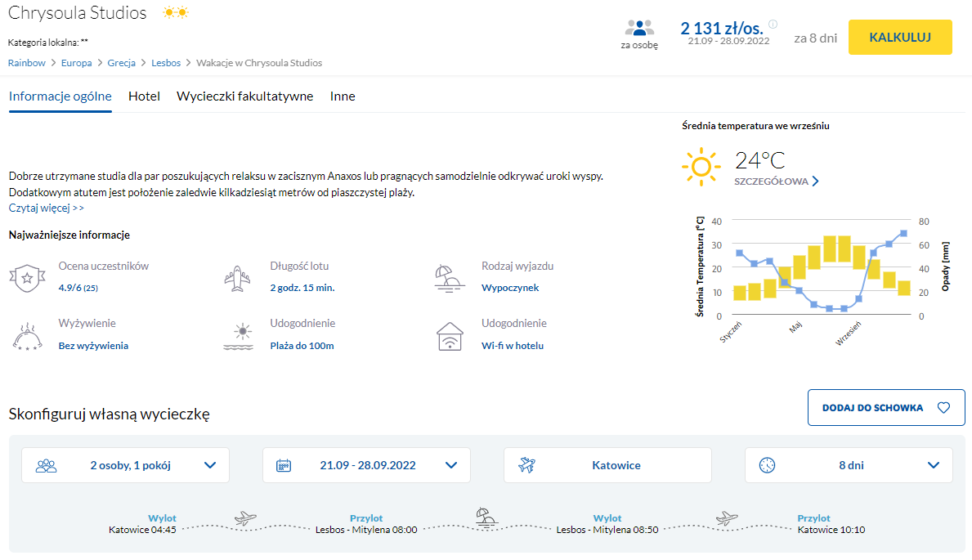Click the large sun weather icon

tap(701, 166)
